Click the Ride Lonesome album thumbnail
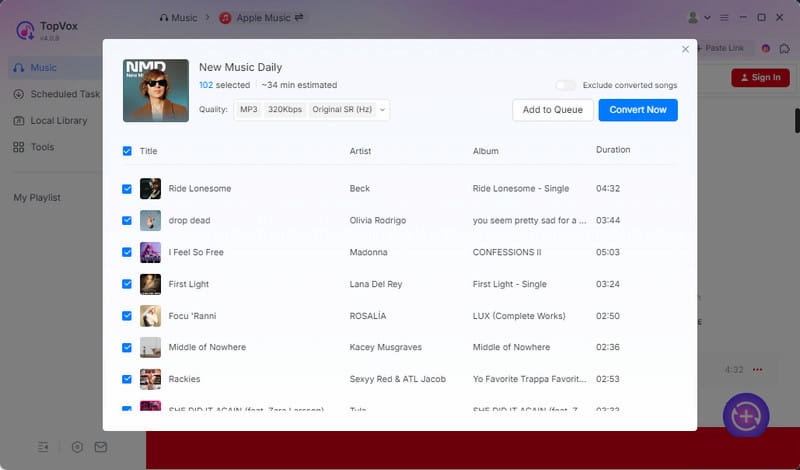The image size is (800, 470). (151, 188)
